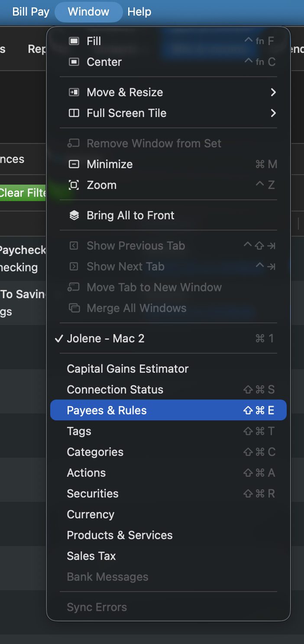Expand the Move & Resize submenu arrow
Screen dimensions: 304x644
(x=273, y=92)
